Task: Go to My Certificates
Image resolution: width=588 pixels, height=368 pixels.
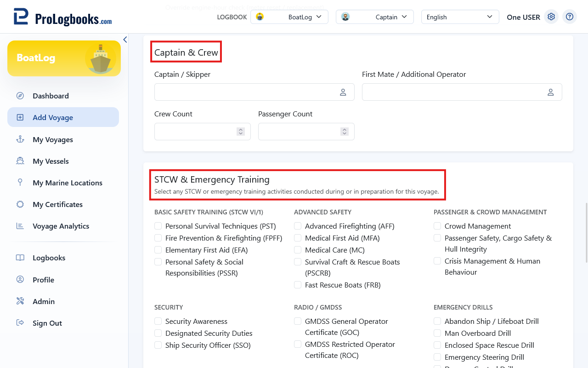Action: (x=63, y=204)
